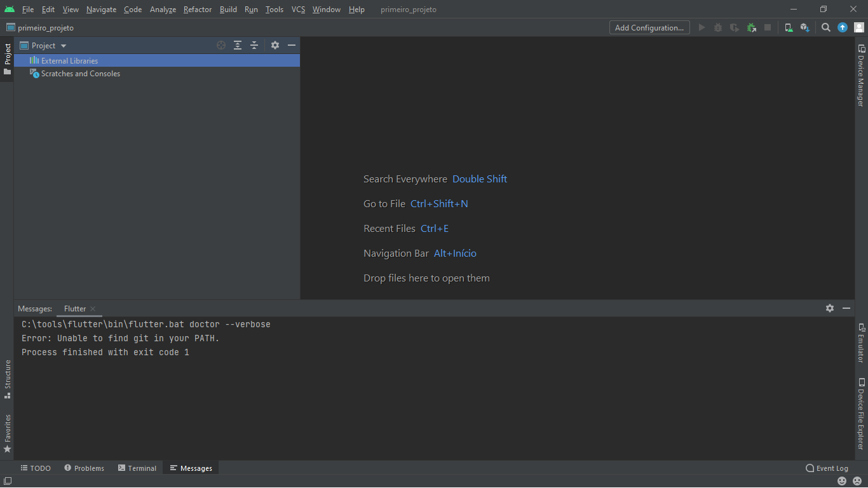Attach debugger to Android process icon
Screen dimensions: 868x488
click(752, 27)
